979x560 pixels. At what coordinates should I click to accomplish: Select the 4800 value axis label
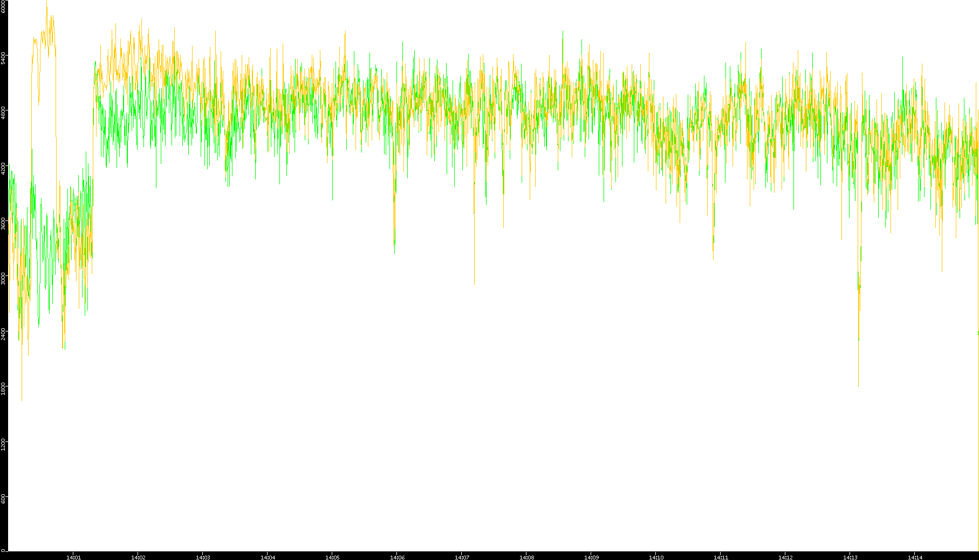(x=4, y=113)
